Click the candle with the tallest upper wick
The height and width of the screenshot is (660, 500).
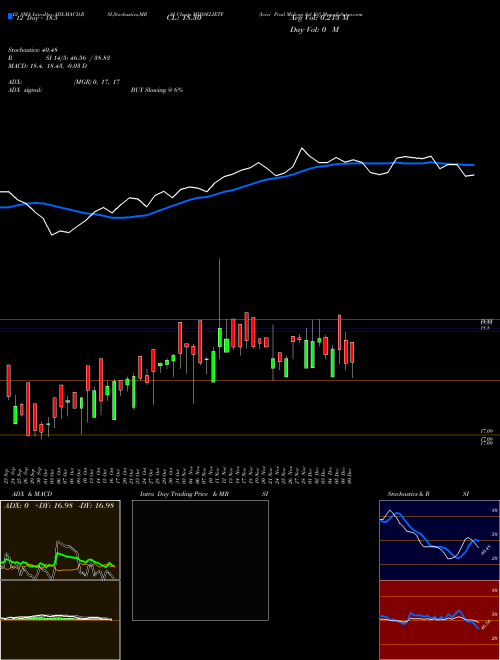point(220,337)
